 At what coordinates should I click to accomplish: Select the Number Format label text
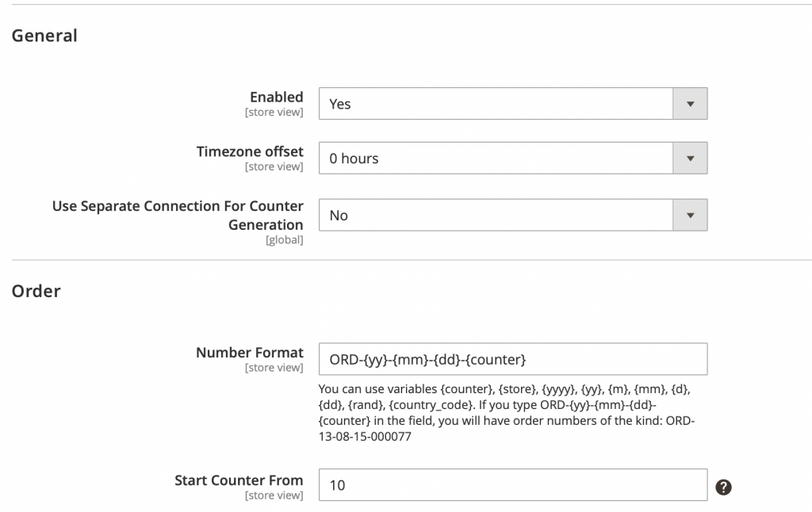248,352
